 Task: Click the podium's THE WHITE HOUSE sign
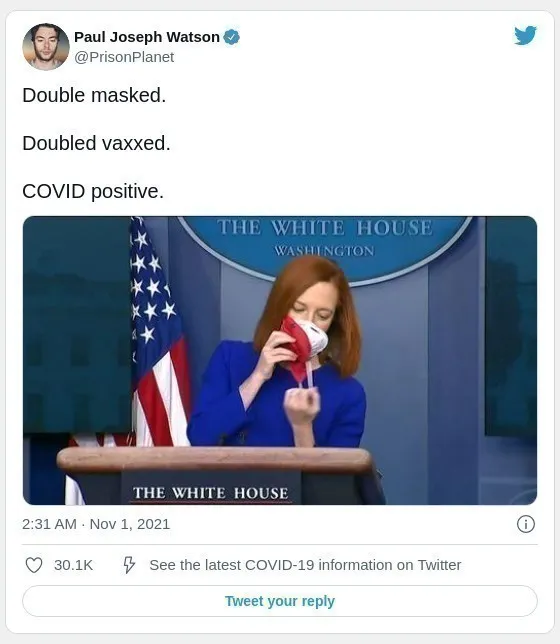pos(211,493)
